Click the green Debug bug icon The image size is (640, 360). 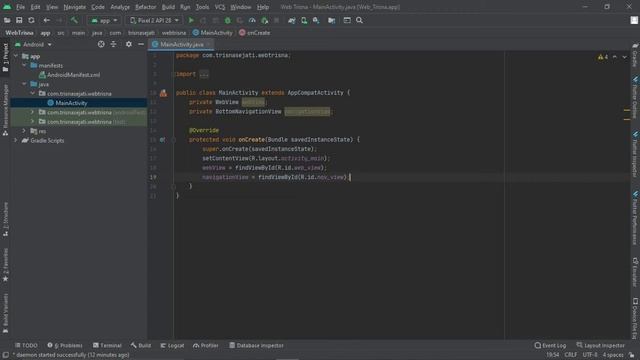[x=227, y=20]
